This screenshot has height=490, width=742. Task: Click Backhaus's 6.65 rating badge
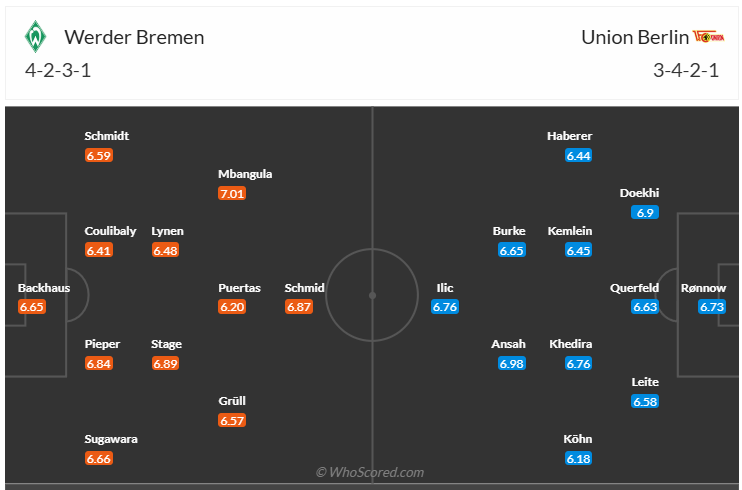(x=32, y=307)
